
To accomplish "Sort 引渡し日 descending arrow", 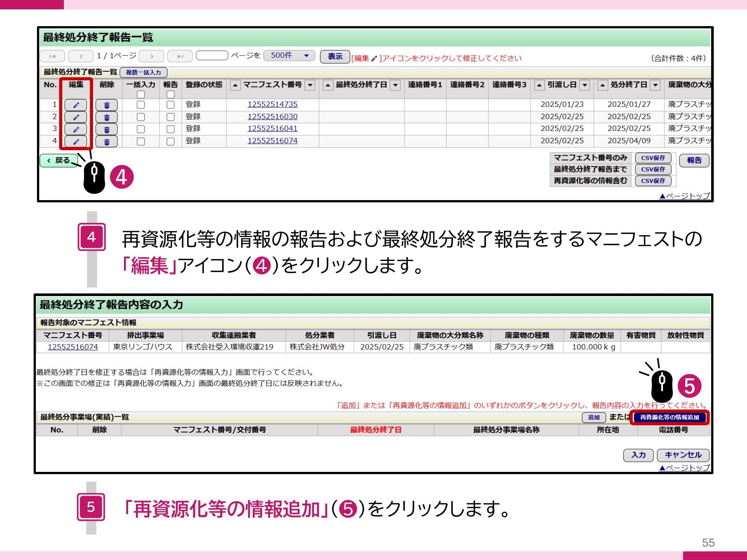I will 585,85.
